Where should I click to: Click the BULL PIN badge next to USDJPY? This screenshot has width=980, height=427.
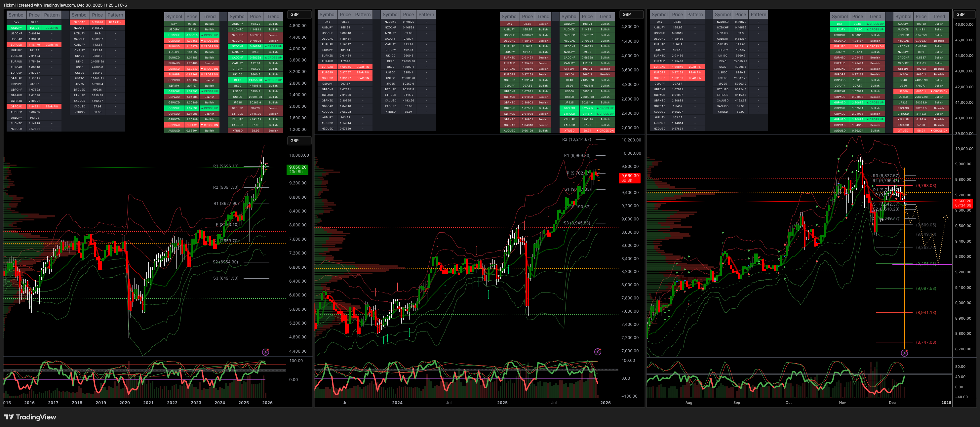tap(52, 28)
